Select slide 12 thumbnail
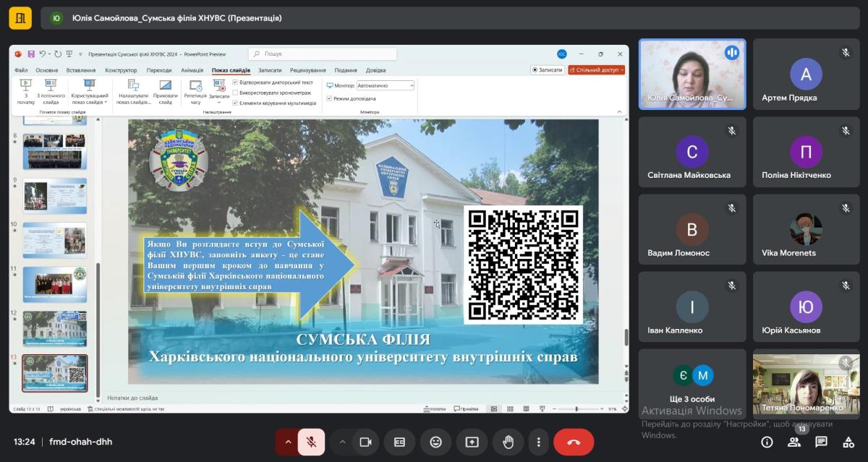The width and height of the screenshot is (868, 462). 54,329
